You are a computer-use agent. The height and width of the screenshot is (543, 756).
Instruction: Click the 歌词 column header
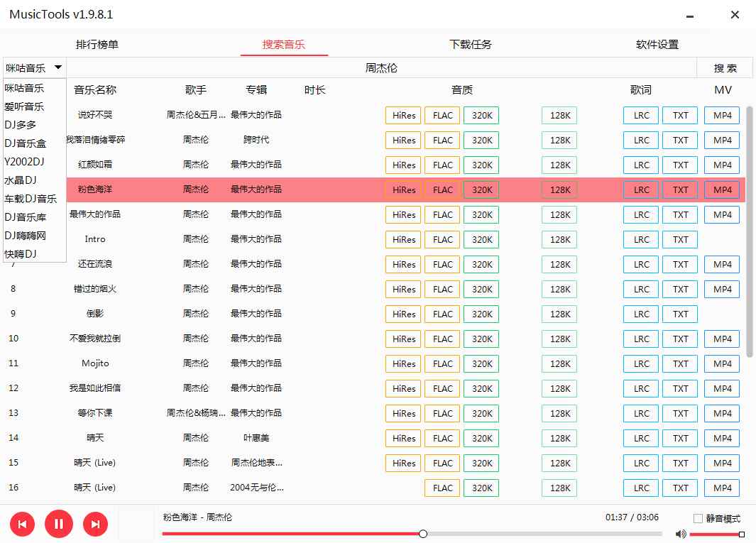tap(641, 89)
